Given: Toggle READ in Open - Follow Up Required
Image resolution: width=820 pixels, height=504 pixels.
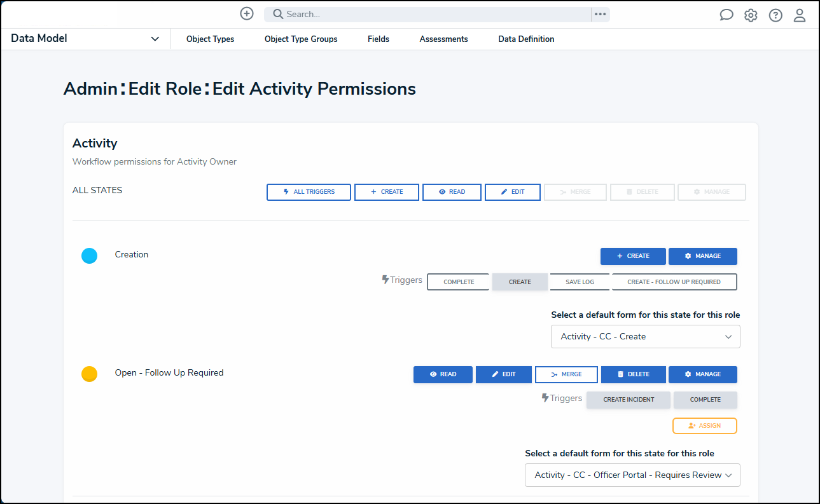Looking at the screenshot, I should tap(443, 374).
